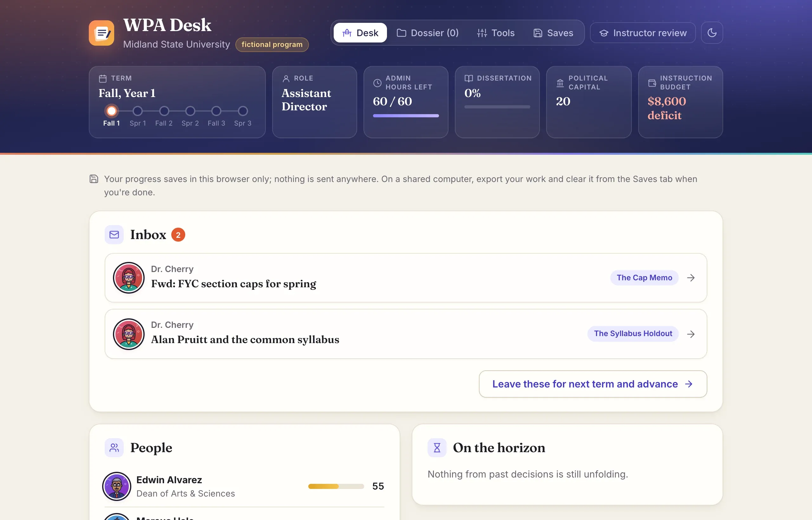The height and width of the screenshot is (520, 812).
Task: Open the Alan Pruitt common syllabus email
Action: click(406, 334)
